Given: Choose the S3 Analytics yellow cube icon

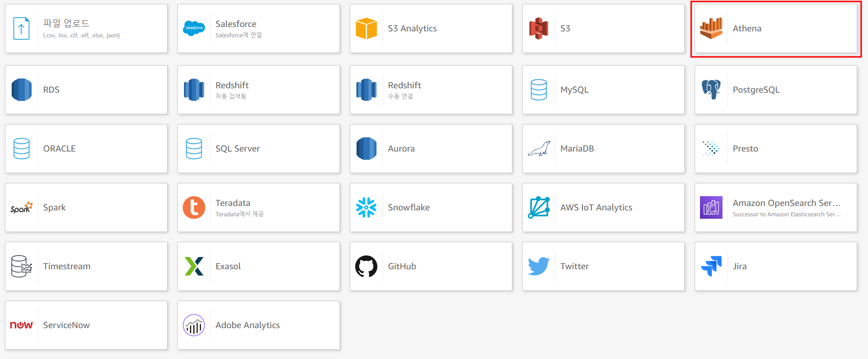Looking at the screenshot, I should pos(366,28).
